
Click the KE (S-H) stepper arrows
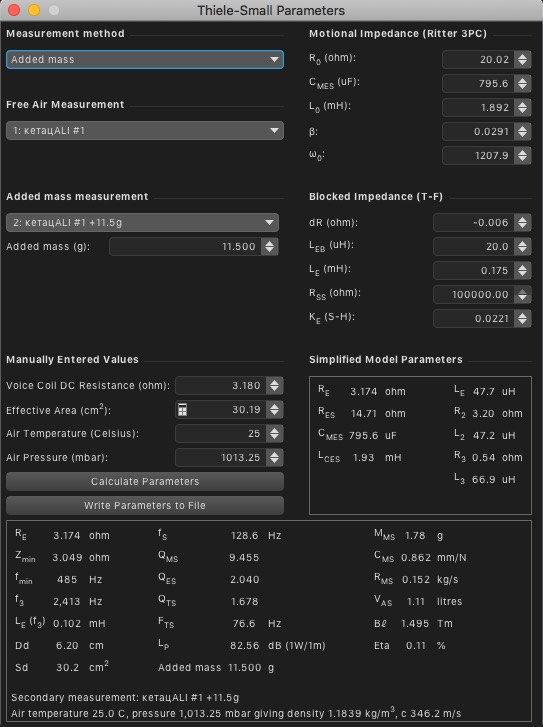tap(523, 319)
